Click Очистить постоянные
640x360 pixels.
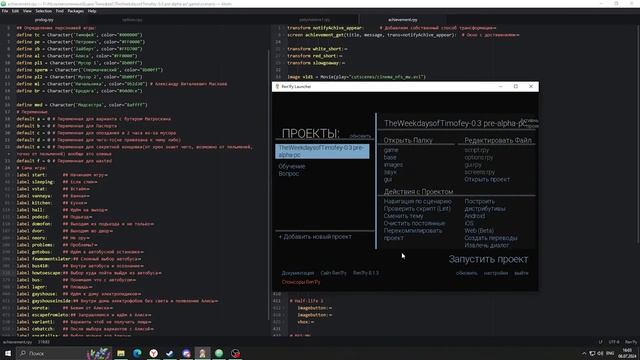click(414, 223)
